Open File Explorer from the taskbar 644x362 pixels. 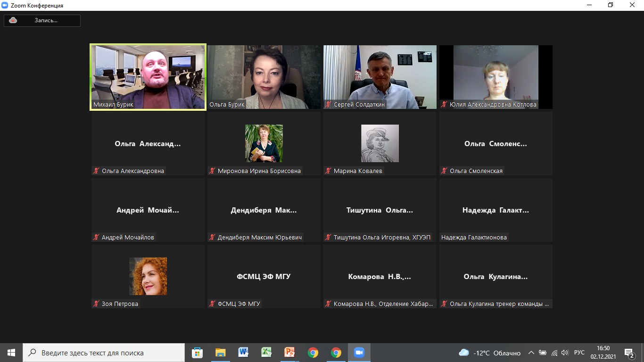[221, 353]
